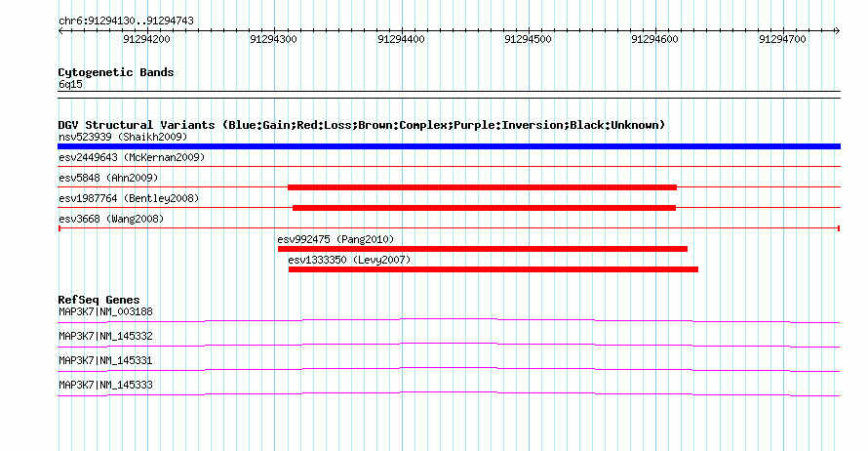
Task: Click the chr6:91294130..91294743 region label
Action: point(126,21)
